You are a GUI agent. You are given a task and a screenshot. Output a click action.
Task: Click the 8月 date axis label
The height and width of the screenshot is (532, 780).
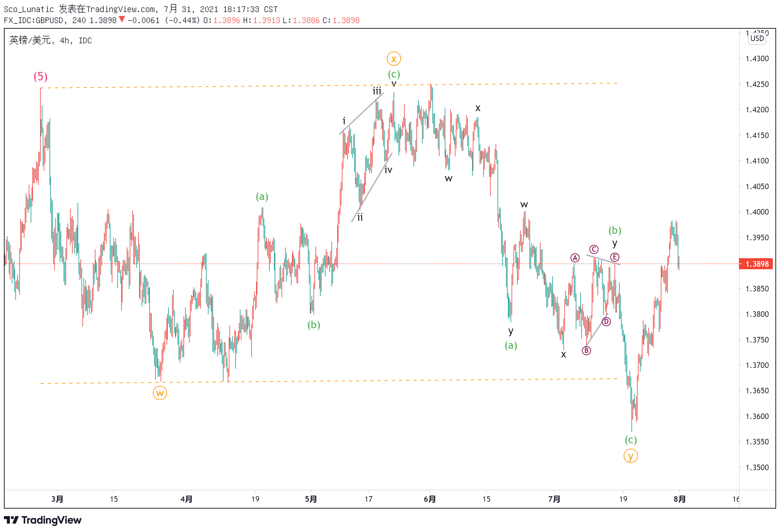pos(680,499)
